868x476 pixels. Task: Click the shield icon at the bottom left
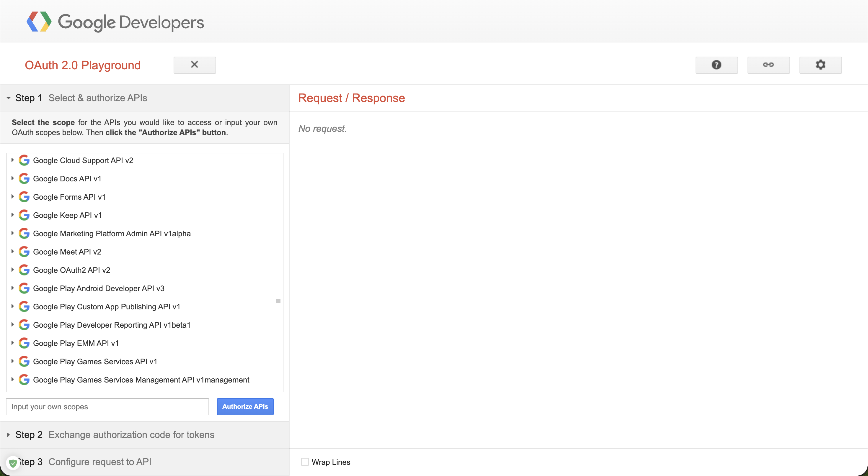(x=13, y=462)
